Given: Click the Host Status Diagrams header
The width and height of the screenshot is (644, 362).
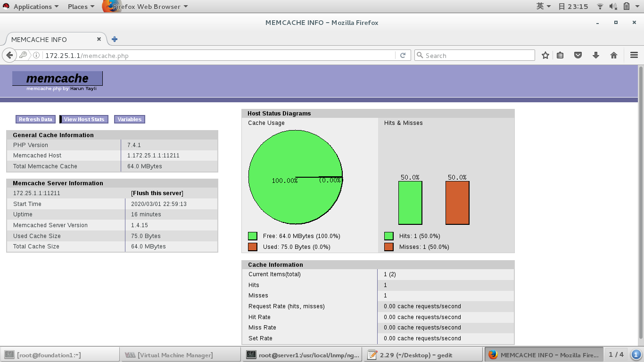Looking at the screenshot, I should click(x=279, y=114).
